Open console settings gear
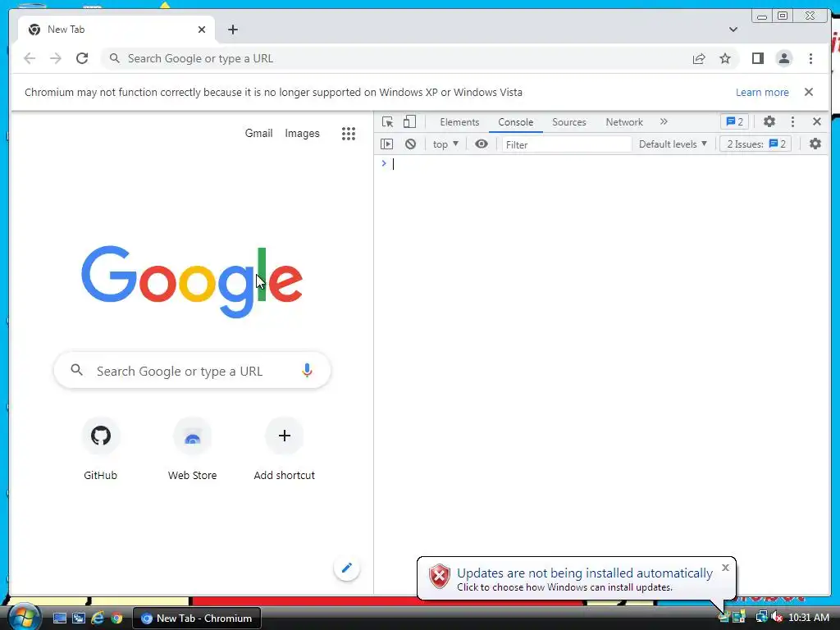This screenshot has height=630, width=840. point(815,144)
